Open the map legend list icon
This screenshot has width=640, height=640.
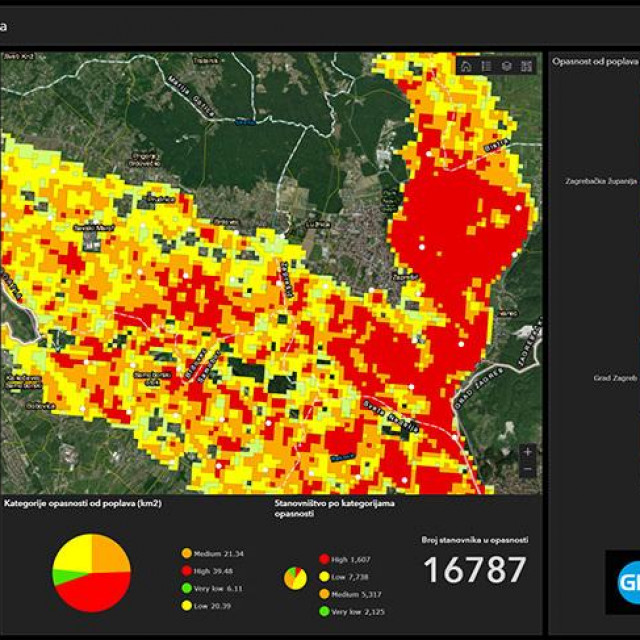point(487,66)
